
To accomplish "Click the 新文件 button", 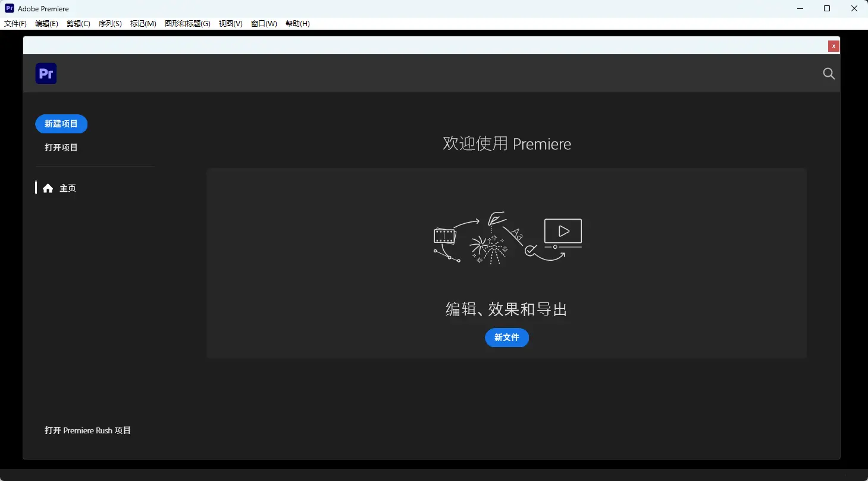I will pos(507,338).
